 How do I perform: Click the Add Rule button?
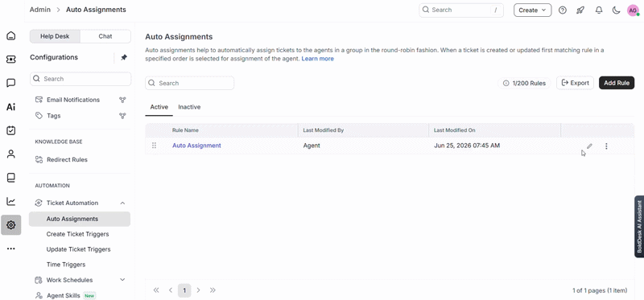point(617,83)
